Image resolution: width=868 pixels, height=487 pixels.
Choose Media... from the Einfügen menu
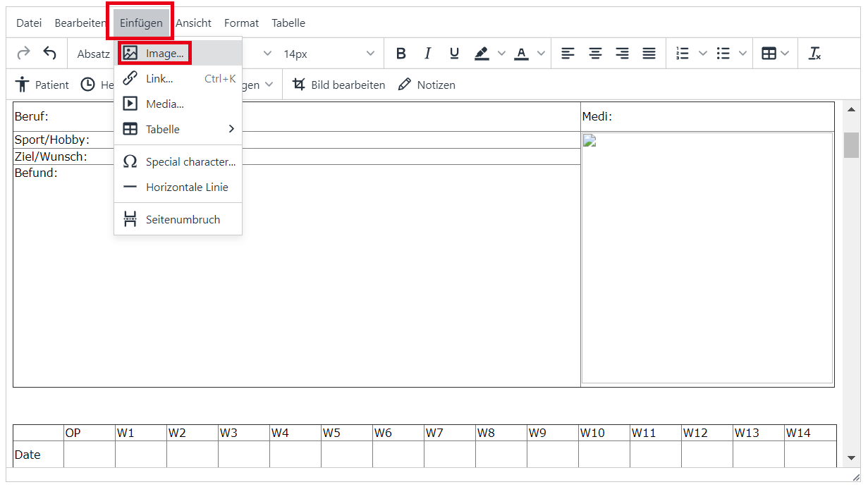click(179, 104)
